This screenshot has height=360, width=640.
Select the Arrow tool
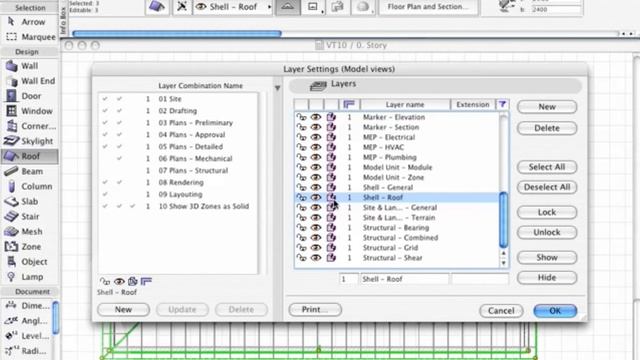[28, 22]
